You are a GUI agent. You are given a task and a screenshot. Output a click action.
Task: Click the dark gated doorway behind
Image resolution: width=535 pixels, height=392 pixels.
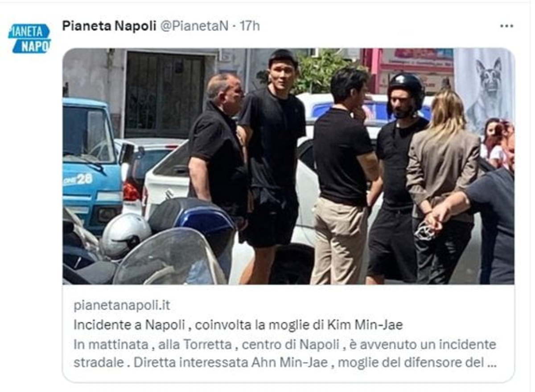tap(164, 95)
